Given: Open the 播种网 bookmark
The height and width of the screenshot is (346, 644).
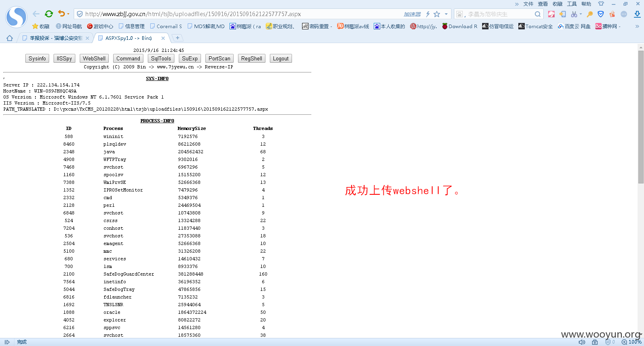Looking at the screenshot, I should coord(608,26).
